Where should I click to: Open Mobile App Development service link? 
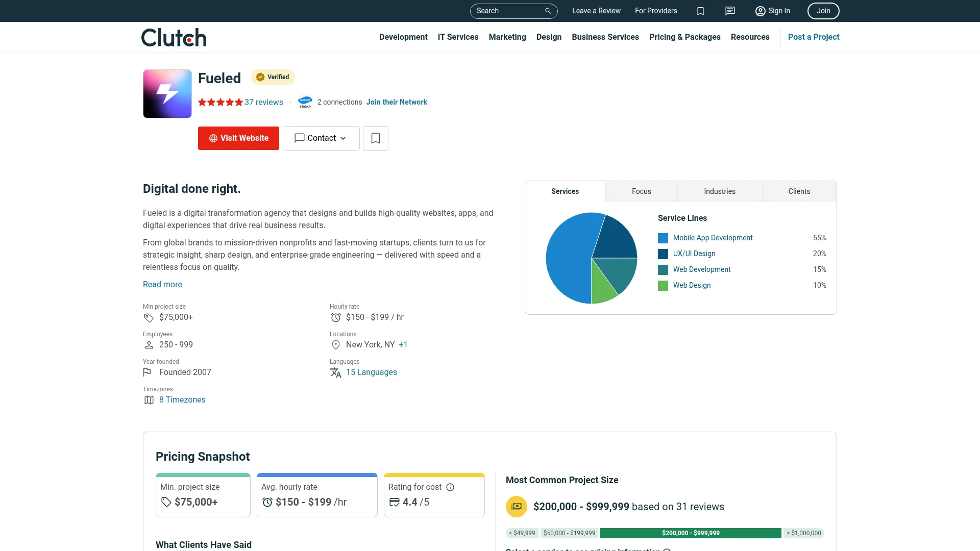[x=713, y=238]
